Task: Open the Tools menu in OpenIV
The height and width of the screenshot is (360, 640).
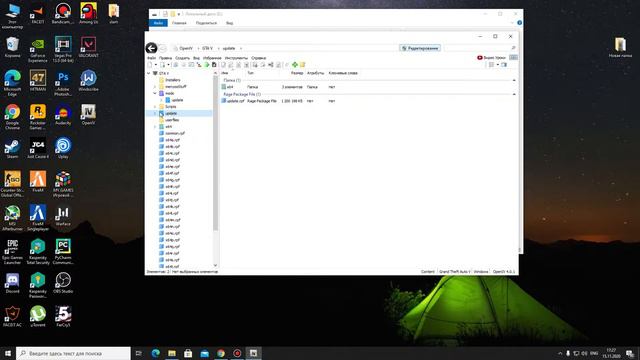Action: pos(236,58)
